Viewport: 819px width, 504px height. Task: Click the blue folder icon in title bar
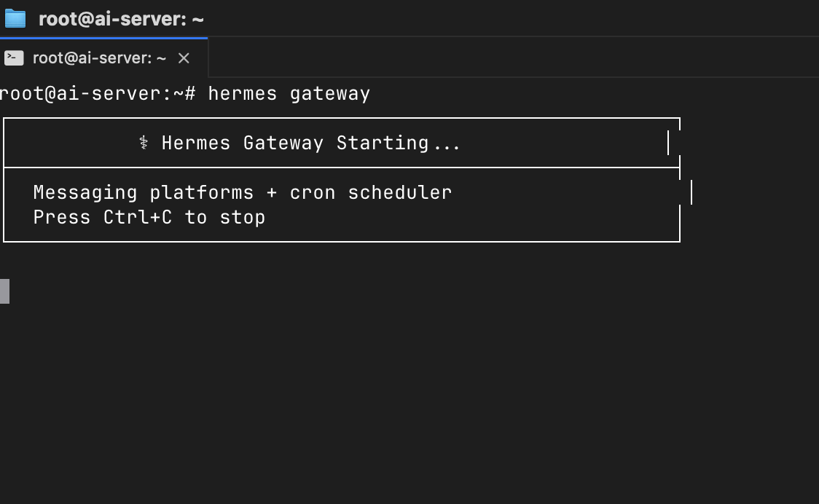15,19
